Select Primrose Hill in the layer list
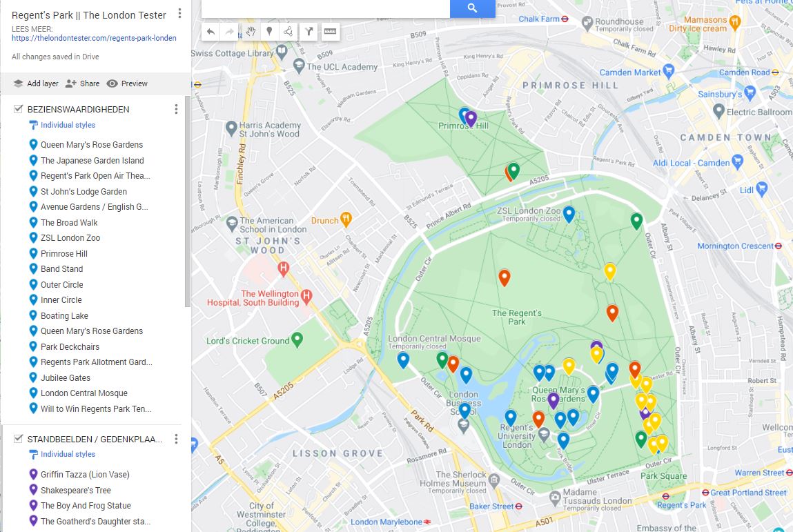 (63, 254)
